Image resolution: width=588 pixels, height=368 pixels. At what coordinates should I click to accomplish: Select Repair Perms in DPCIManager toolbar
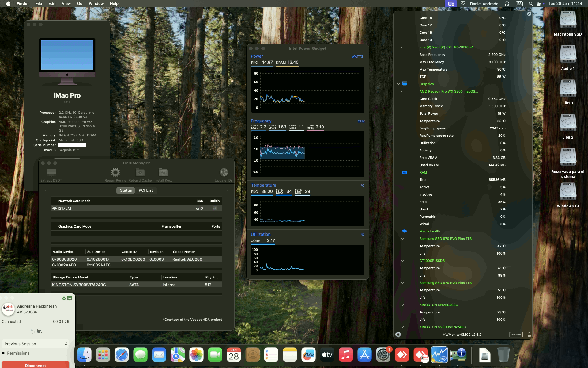click(115, 173)
